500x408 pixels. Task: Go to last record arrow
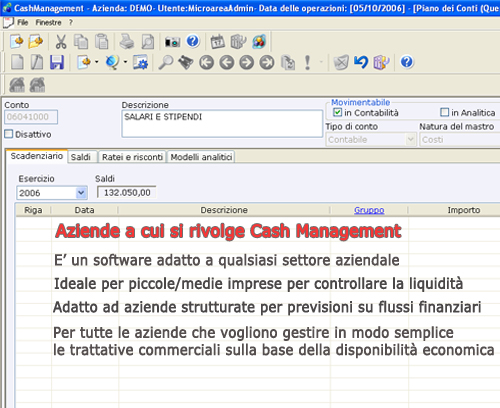tap(267, 62)
